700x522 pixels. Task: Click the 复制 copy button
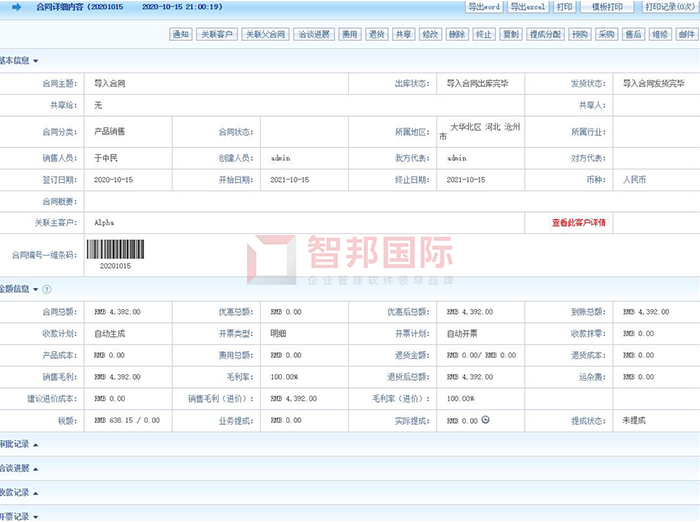click(511, 34)
